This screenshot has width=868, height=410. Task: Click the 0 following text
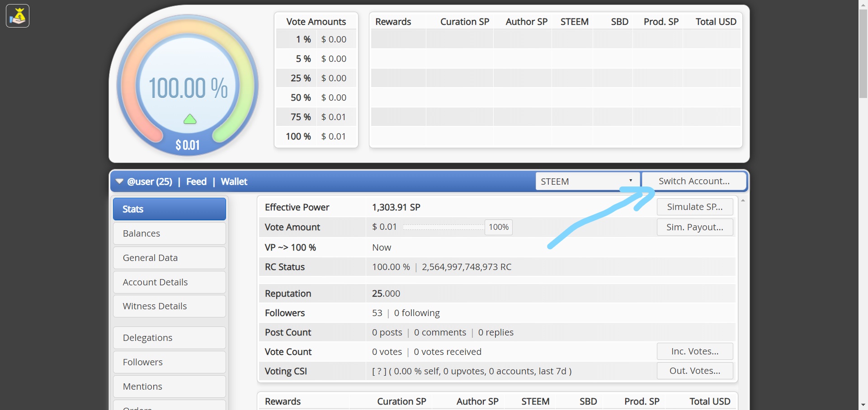click(x=417, y=313)
